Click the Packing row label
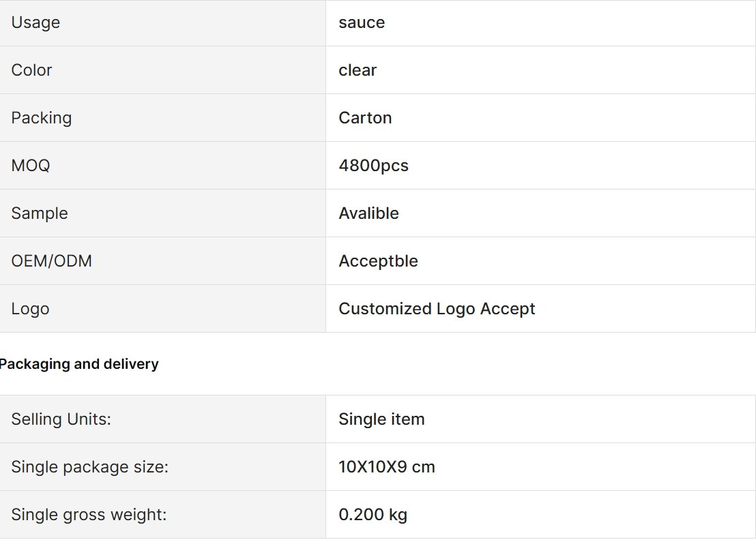This screenshot has width=756, height=542. pyautogui.click(x=42, y=118)
